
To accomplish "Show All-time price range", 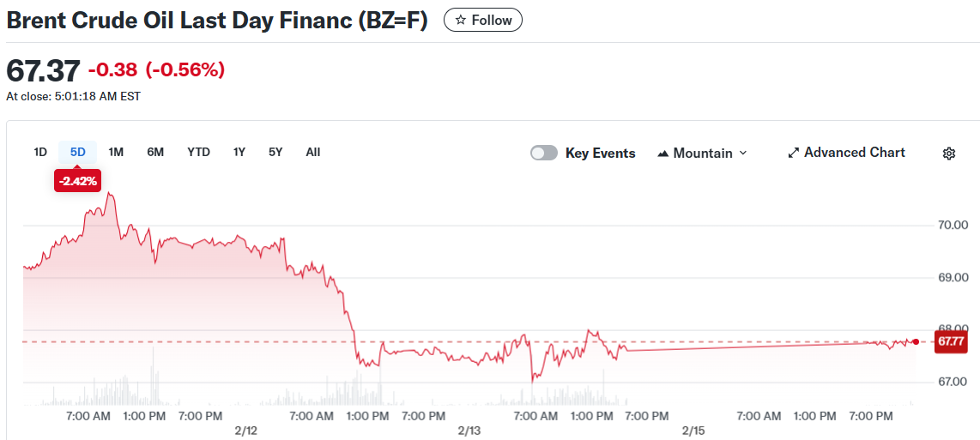I will pos(313,152).
